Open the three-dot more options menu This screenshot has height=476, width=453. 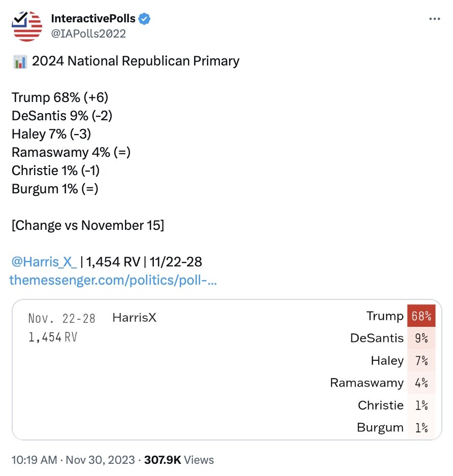point(435,19)
